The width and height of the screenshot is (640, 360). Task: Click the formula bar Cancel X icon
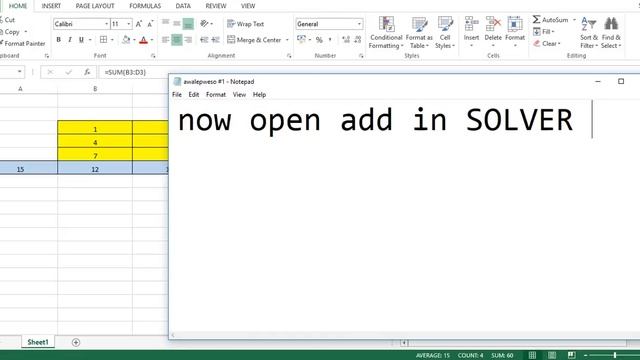tap(50, 72)
